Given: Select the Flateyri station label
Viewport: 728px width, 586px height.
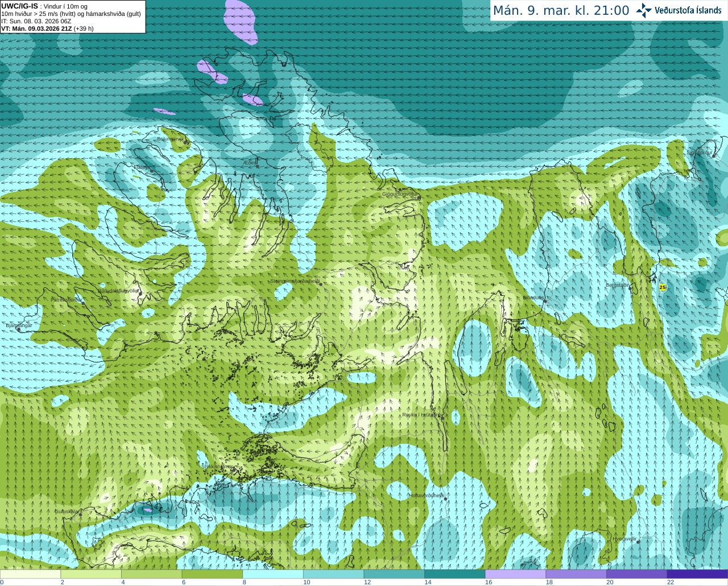Looking at the screenshot, I should tap(142, 167).
